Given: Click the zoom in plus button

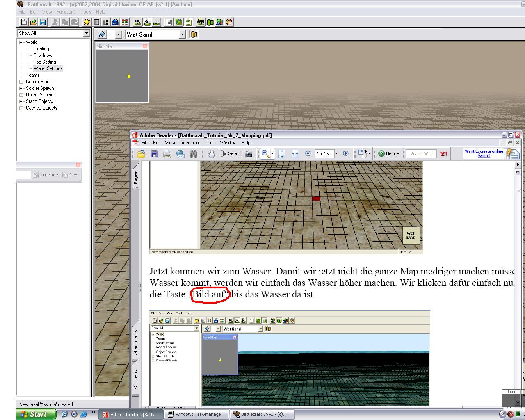Looking at the screenshot, I should [x=346, y=154].
